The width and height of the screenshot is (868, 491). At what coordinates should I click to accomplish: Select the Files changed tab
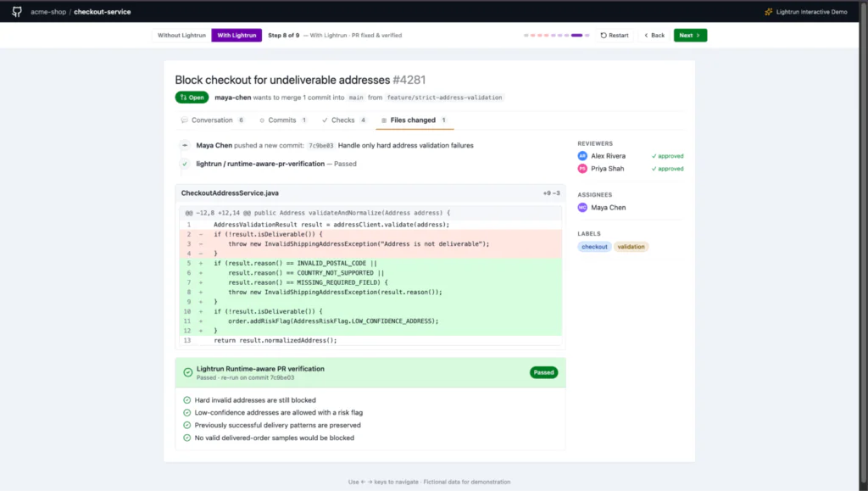tap(414, 120)
